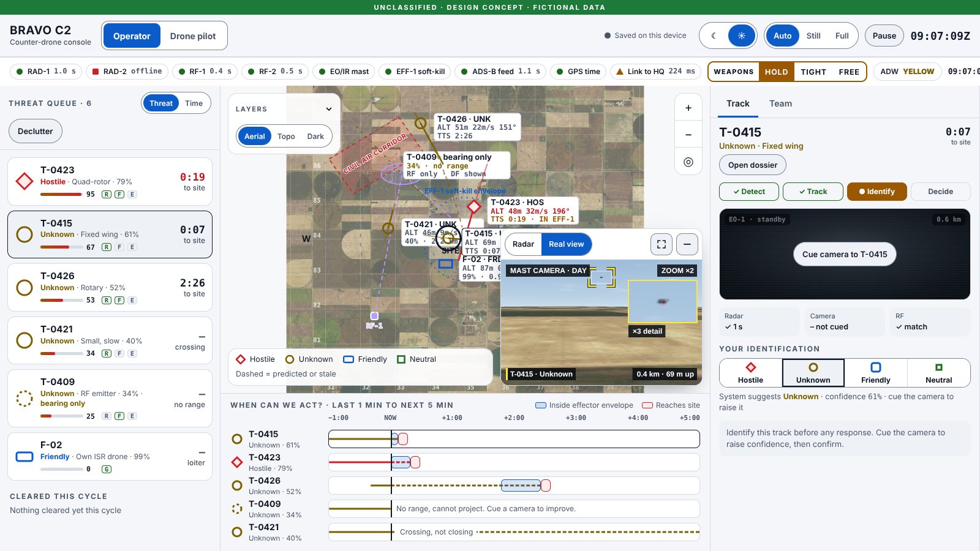Zoom out the map with minus button
Screen dimensions: 980x551
point(688,135)
